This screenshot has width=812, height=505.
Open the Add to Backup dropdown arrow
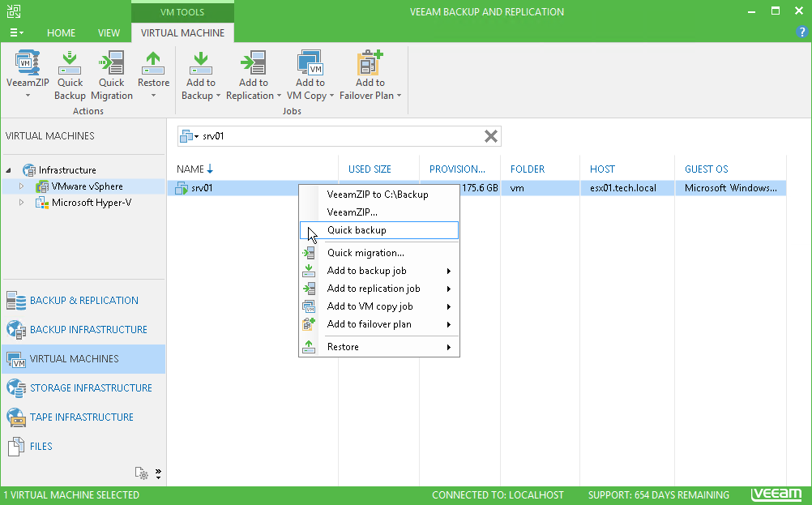[218, 96]
